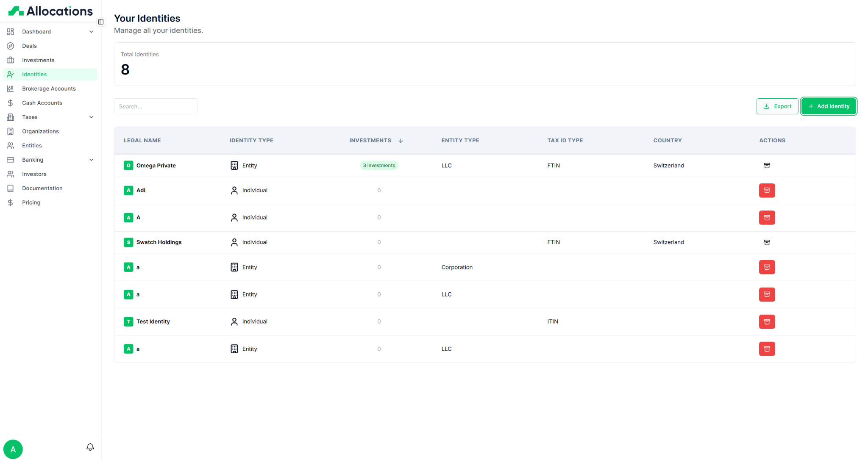868x460 pixels.
Task: Focus the Search input field
Action: tap(156, 106)
